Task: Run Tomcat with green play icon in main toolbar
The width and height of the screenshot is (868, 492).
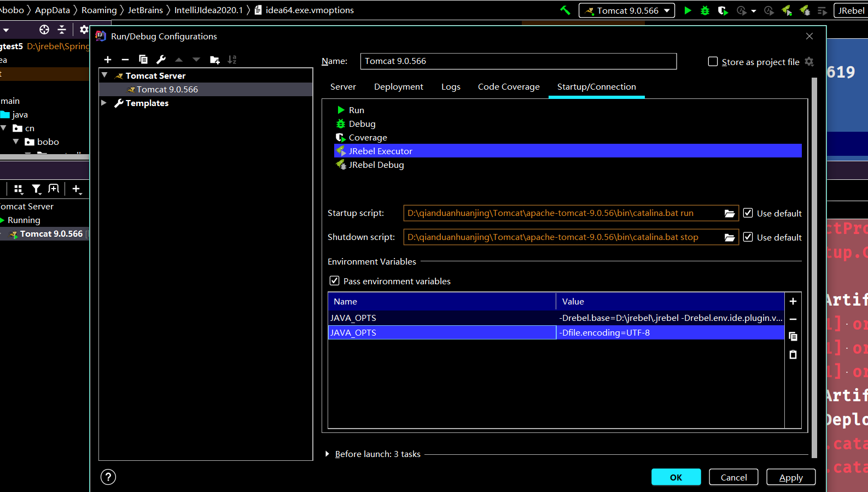Action: click(x=688, y=10)
